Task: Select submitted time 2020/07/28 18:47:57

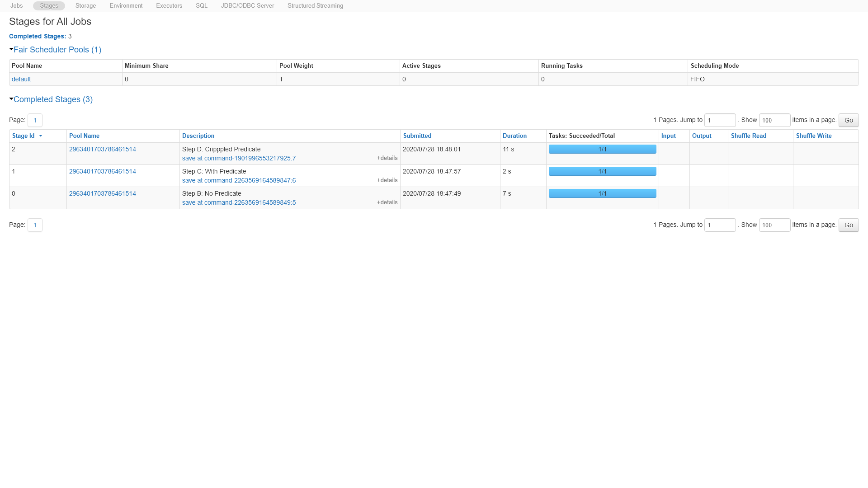Action: pos(432,171)
